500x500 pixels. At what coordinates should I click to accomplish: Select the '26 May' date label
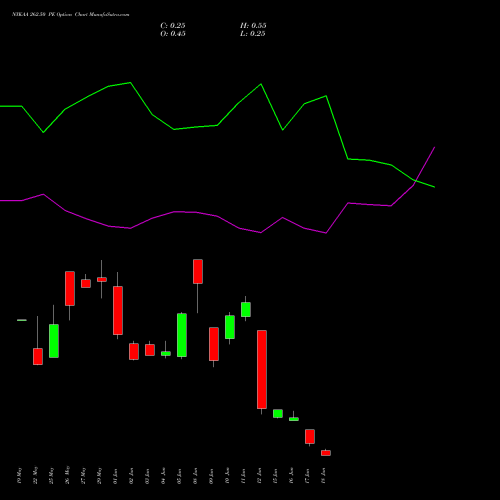pyautogui.click(x=68, y=475)
